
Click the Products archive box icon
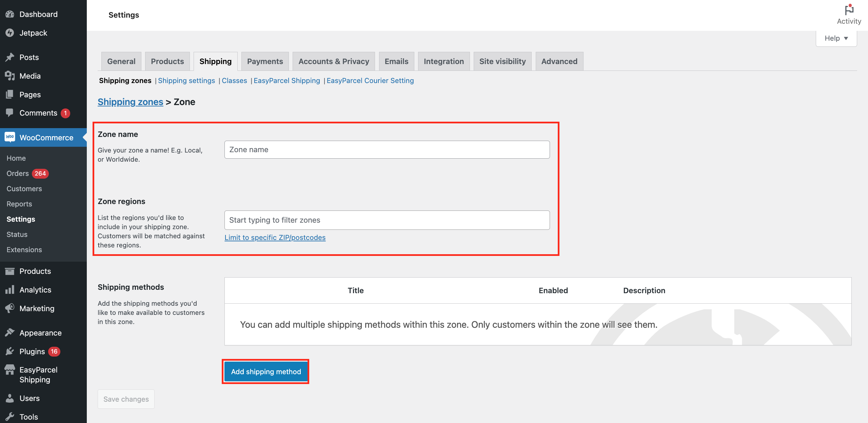coord(10,271)
